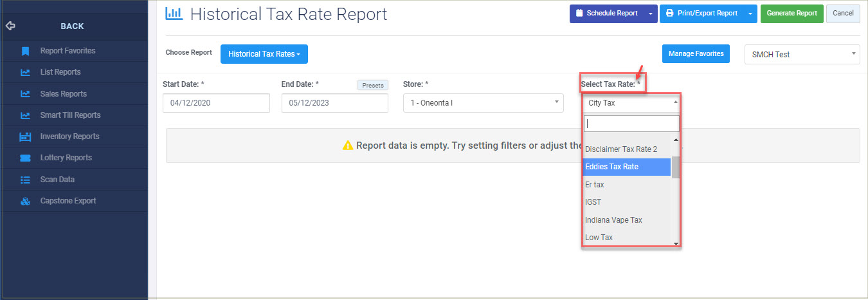Click the Sales Reports chart icon
The image size is (868, 300).
[x=25, y=94]
